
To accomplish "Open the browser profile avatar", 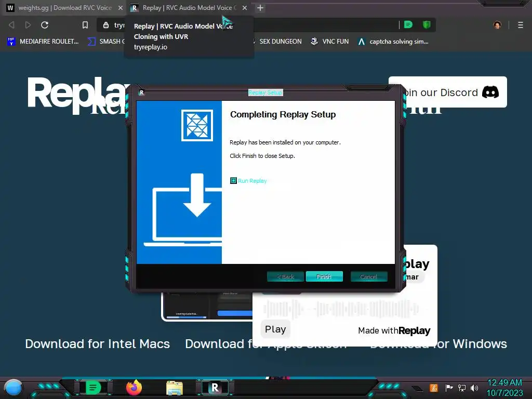I will coord(497,25).
